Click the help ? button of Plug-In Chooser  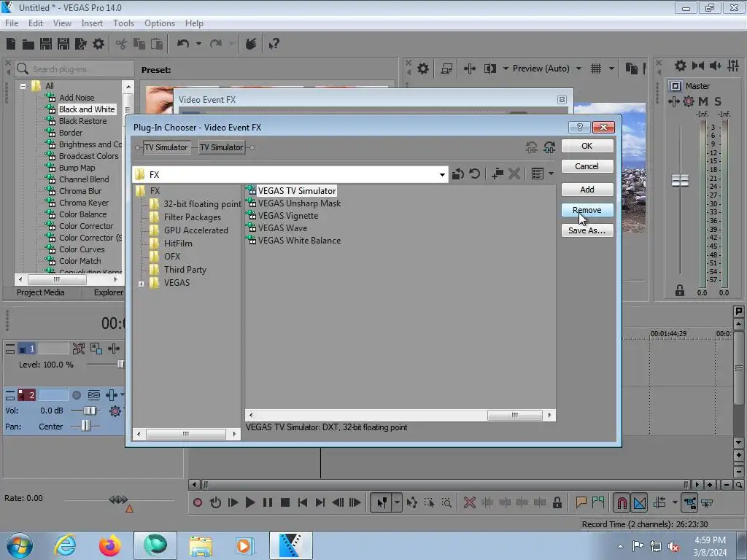pyautogui.click(x=580, y=127)
